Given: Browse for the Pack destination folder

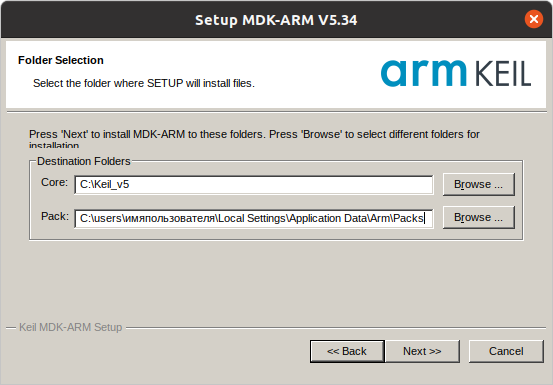Looking at the screenshot, I should [479, 218].
